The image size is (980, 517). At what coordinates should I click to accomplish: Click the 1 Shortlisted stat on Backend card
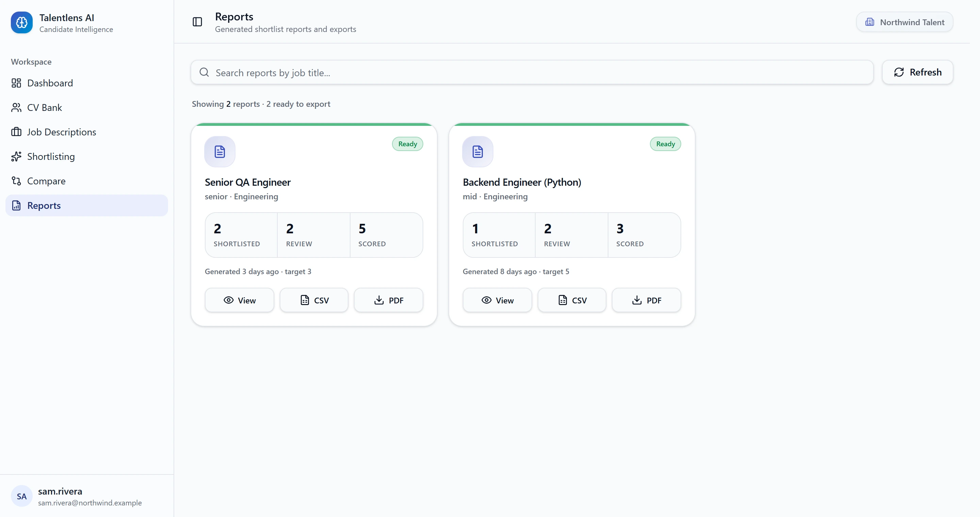[x=499, y=235]
